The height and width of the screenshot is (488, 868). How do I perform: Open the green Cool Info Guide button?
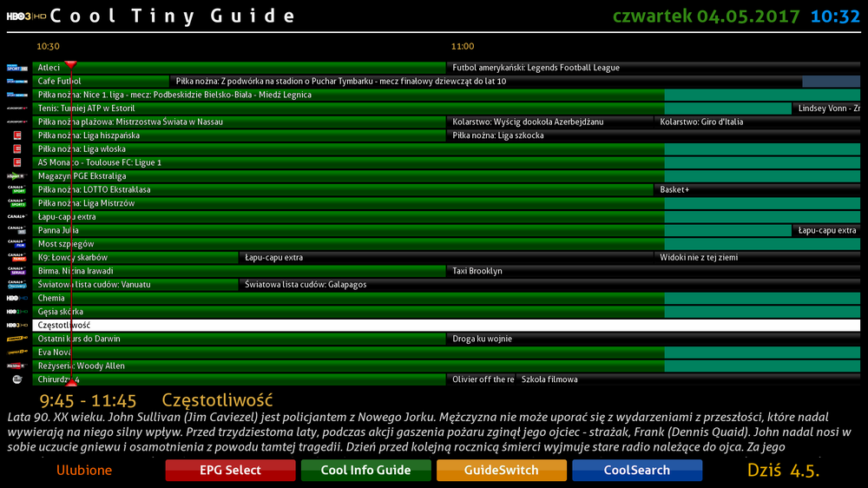(366, 471)
